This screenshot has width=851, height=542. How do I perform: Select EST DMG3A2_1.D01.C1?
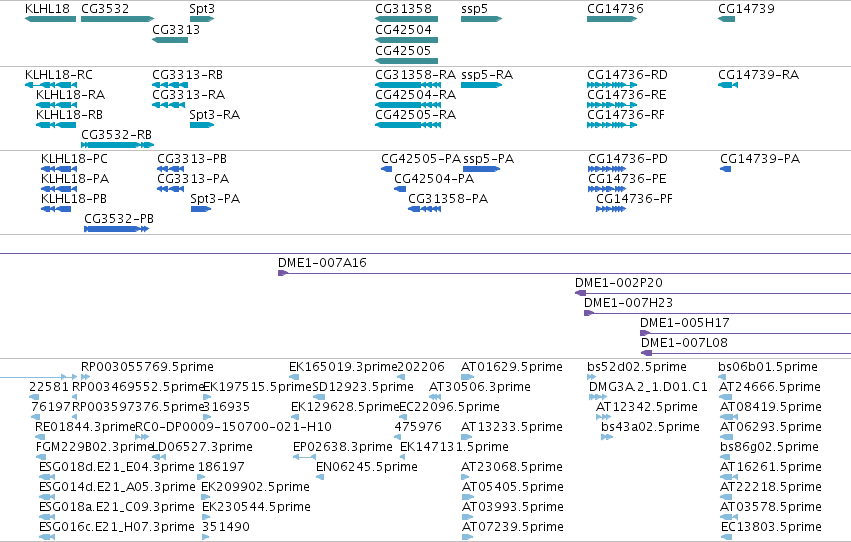(598, 397)
